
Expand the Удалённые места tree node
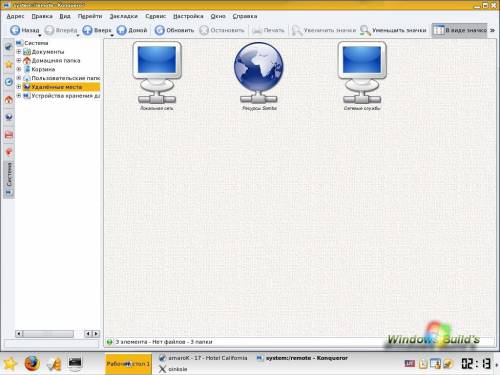point(19,87)
